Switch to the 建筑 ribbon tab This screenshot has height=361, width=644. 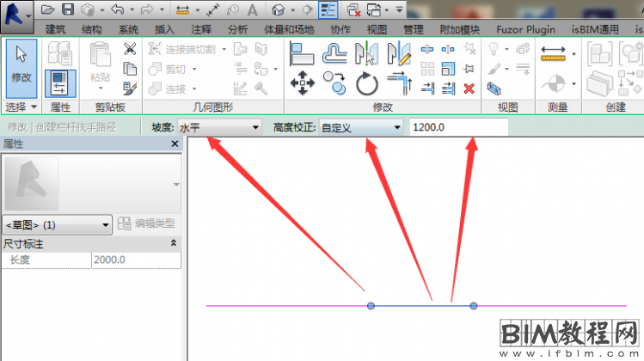pyautogui.click(x=55, y=29)
